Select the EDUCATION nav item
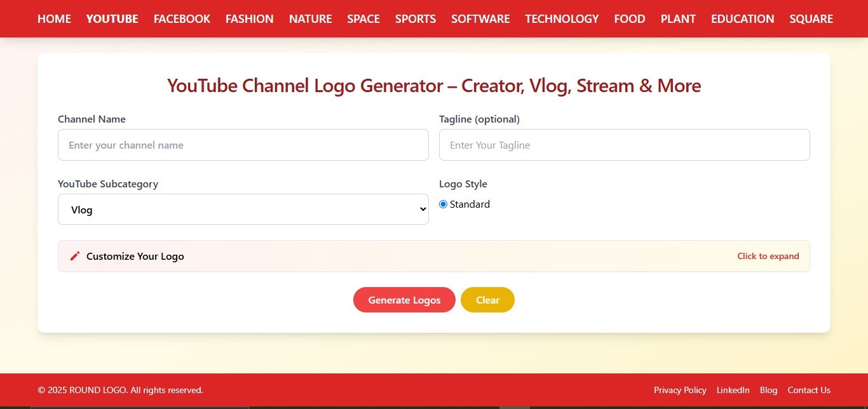Viewport: 868px width, 409px height. coord(743,19)
